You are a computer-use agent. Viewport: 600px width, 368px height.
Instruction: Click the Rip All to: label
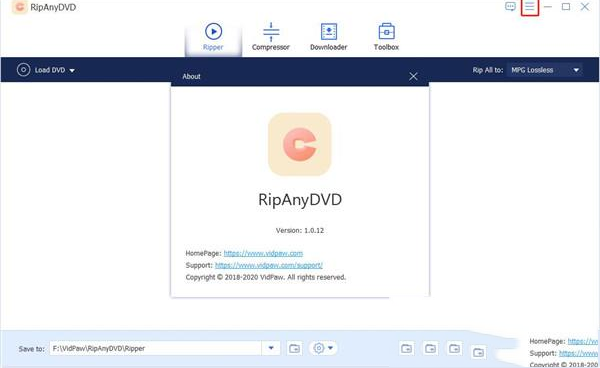click(x=488, y=70)
